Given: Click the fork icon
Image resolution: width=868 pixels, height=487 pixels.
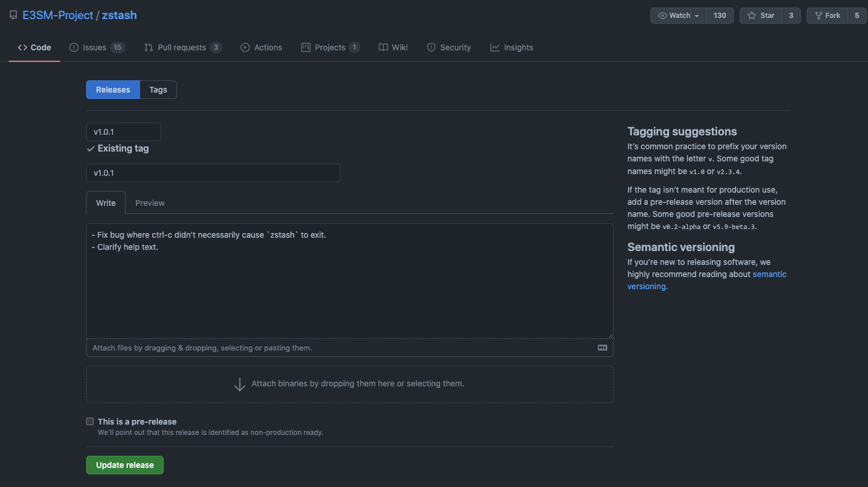Looking at the screenshot, I should (x=818, y=16).
